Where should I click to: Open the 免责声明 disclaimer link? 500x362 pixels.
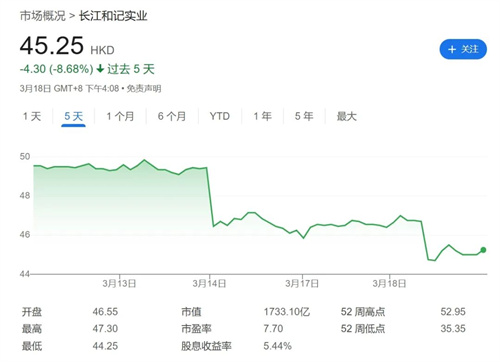[x=144, y=89]
